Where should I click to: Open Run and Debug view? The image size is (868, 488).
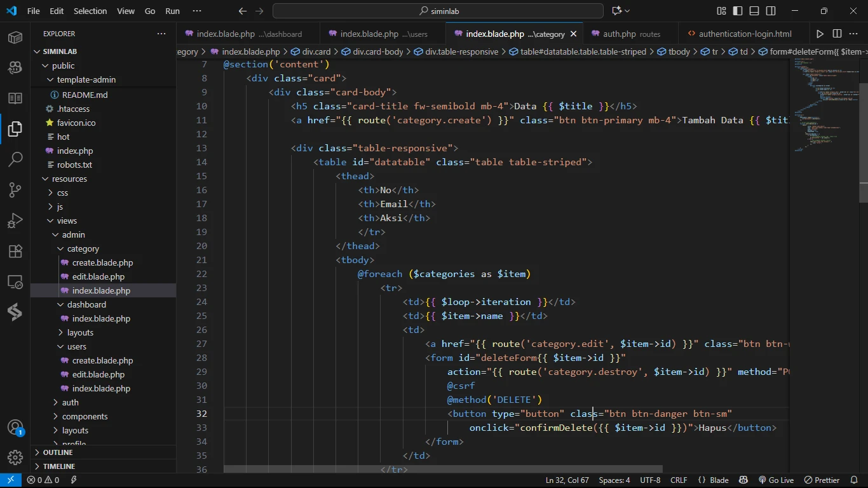[x=15, y=220]
